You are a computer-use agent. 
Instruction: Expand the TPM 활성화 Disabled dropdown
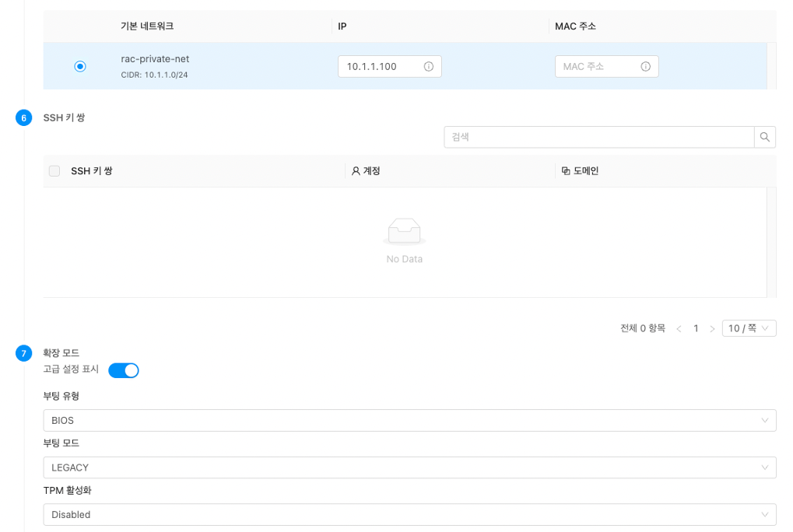pyautogui.click(x=409, y=515)
